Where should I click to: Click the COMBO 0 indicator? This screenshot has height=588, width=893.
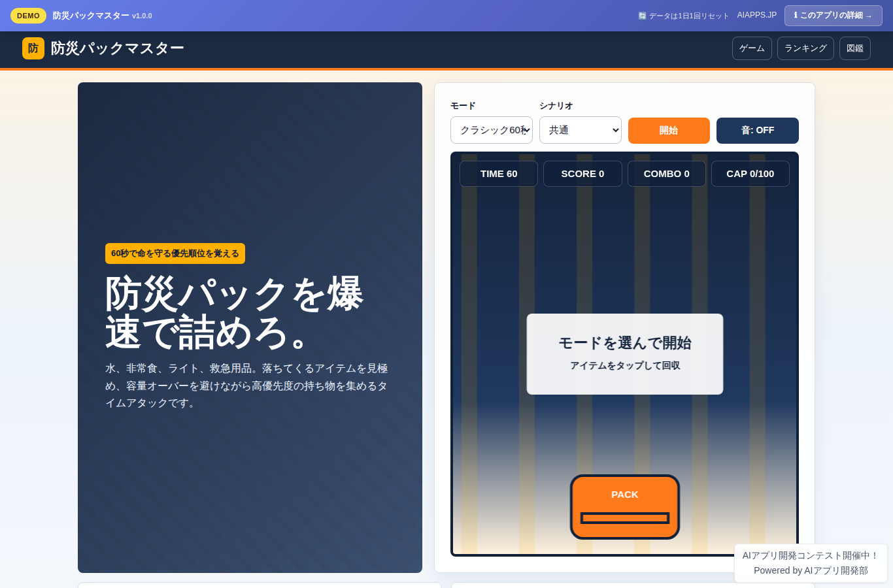point(667,174)
